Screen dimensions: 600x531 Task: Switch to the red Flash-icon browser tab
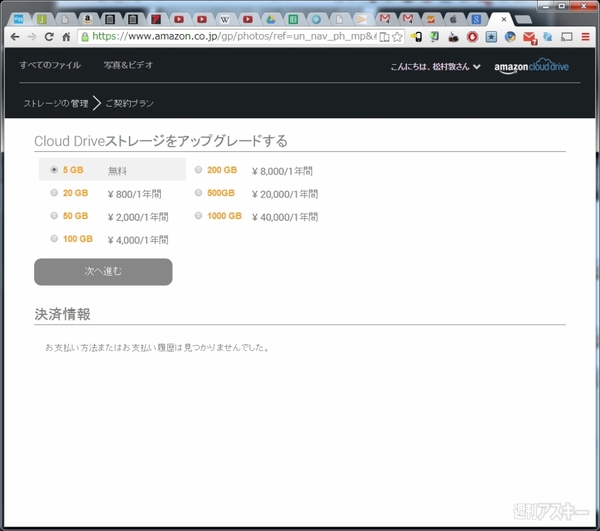[x=156, y=19]
